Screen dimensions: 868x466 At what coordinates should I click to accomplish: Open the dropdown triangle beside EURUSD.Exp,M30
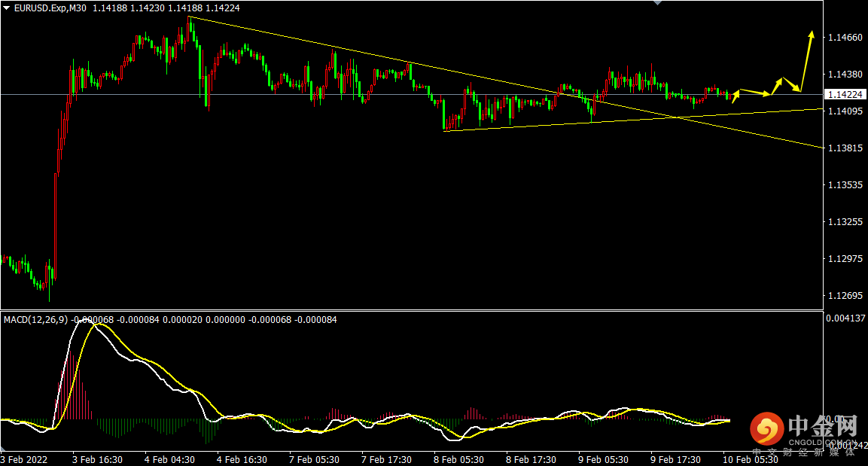point(7,8)
